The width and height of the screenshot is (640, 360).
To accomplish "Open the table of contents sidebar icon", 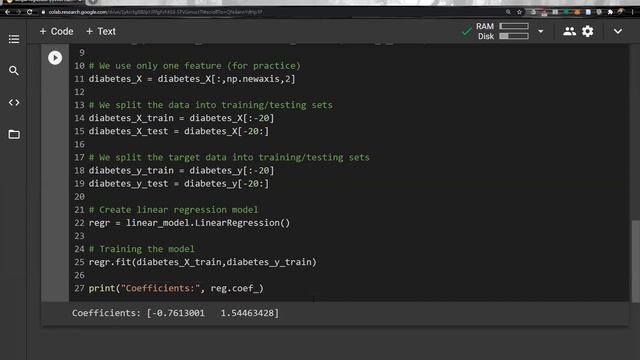I will pyautogui.click(x=14, y=39).
